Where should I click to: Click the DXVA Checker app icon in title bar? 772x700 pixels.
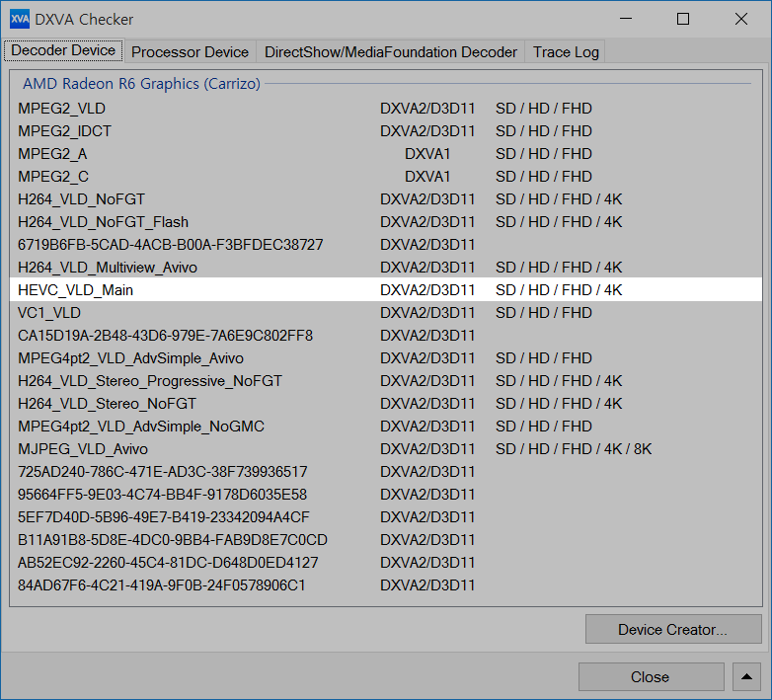tap(20, 19)
